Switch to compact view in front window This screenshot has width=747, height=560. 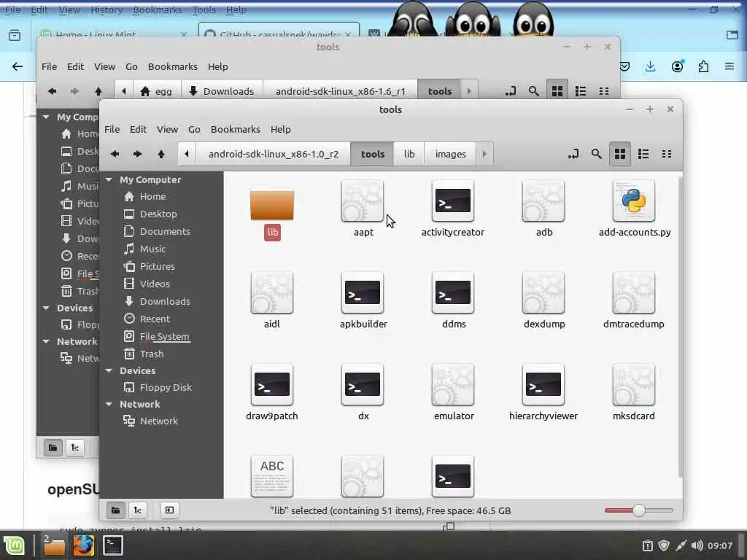(667, 154)
